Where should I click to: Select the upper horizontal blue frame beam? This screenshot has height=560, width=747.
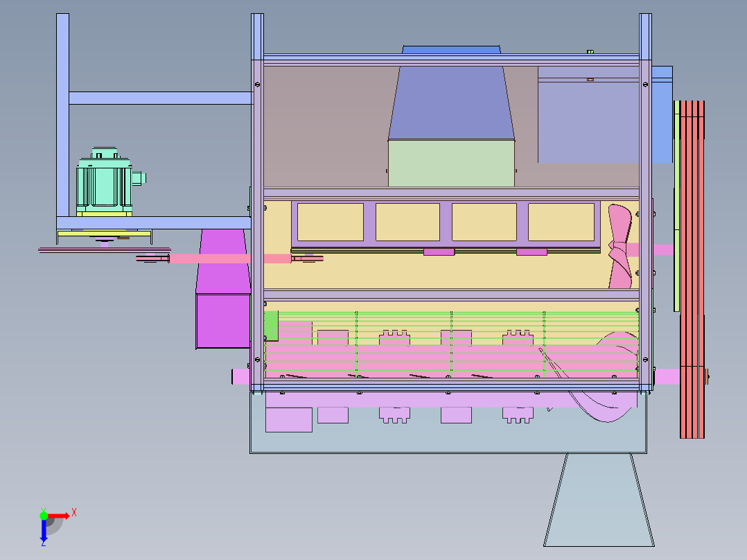coord(161,98)
